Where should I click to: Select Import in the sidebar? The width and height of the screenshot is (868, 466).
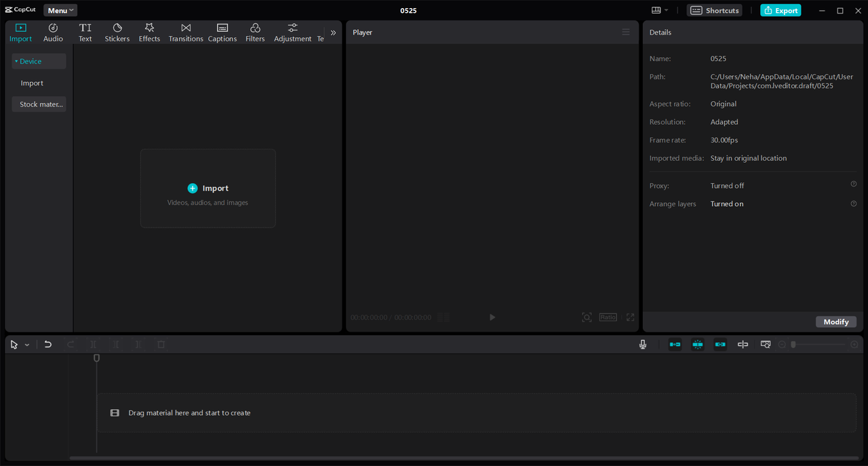click(32, 83)
